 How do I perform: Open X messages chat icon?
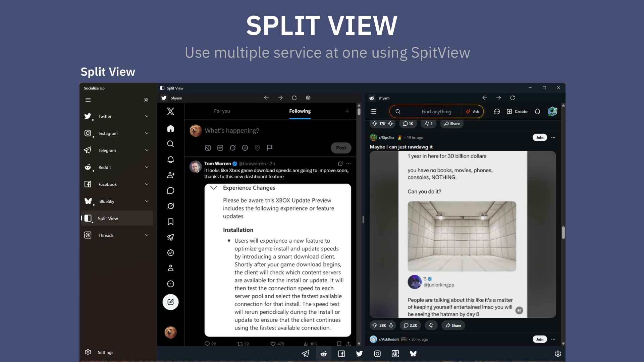point(170,191)
